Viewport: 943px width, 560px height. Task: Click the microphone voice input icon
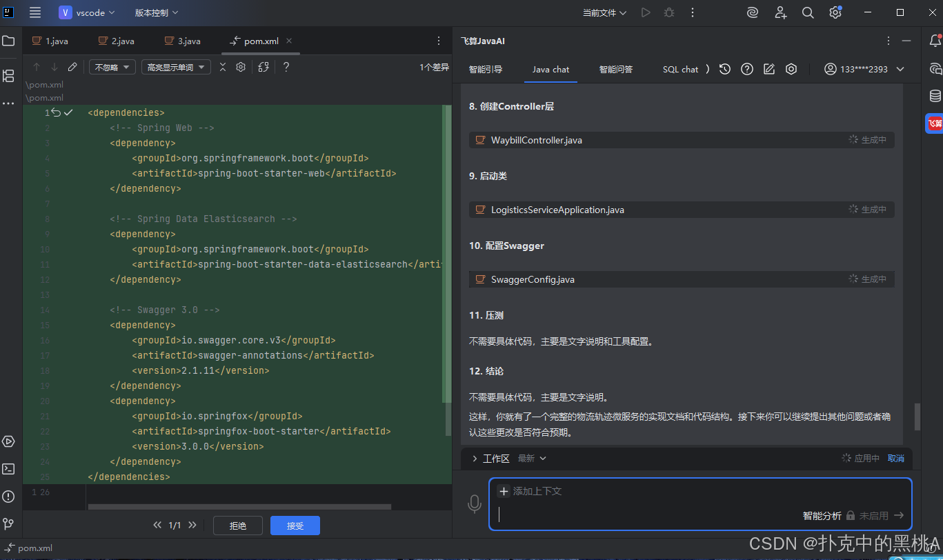[x=475, y=504]
